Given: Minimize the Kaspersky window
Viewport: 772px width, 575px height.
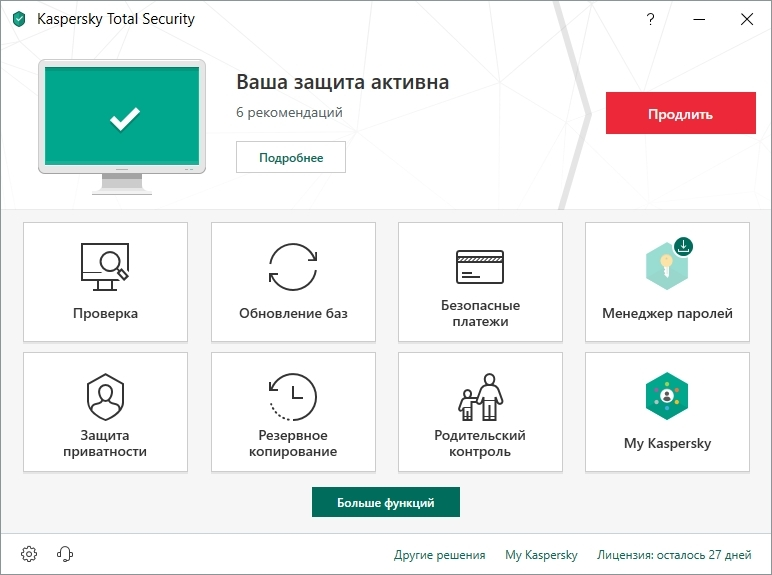Looking at the screenshot, I should tap(699, 19).
